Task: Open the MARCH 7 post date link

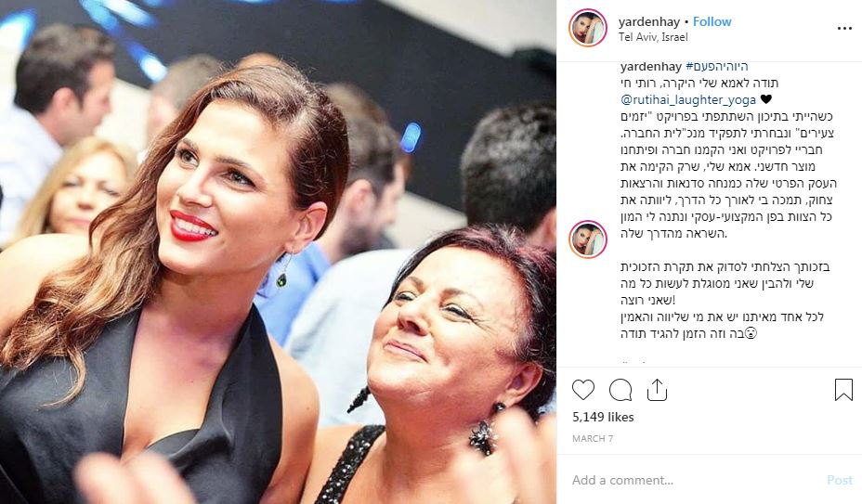Action: point(593,439)
